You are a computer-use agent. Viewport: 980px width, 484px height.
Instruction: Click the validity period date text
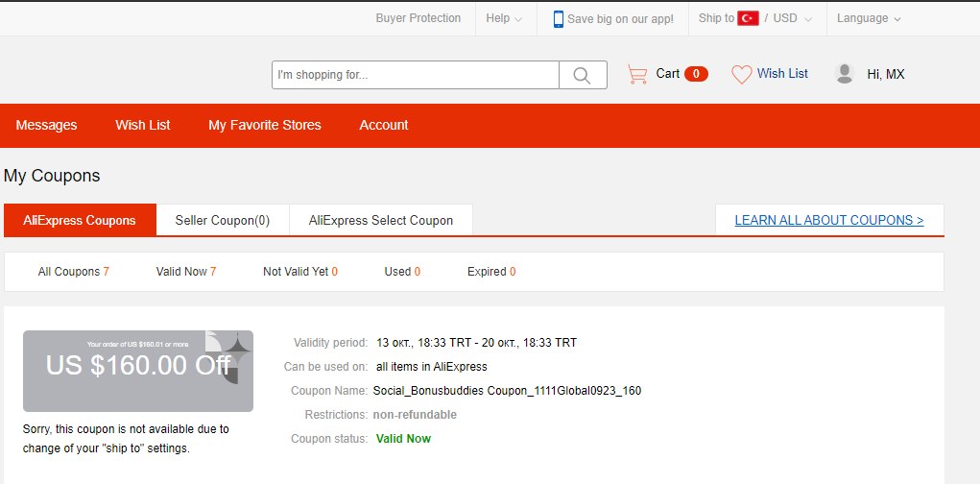476,343
